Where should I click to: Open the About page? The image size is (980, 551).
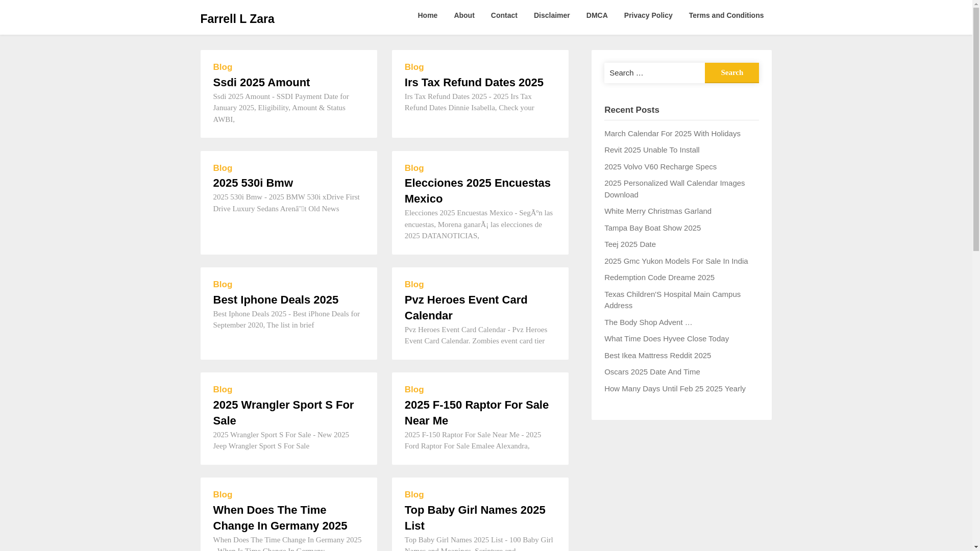click(464, 15)
